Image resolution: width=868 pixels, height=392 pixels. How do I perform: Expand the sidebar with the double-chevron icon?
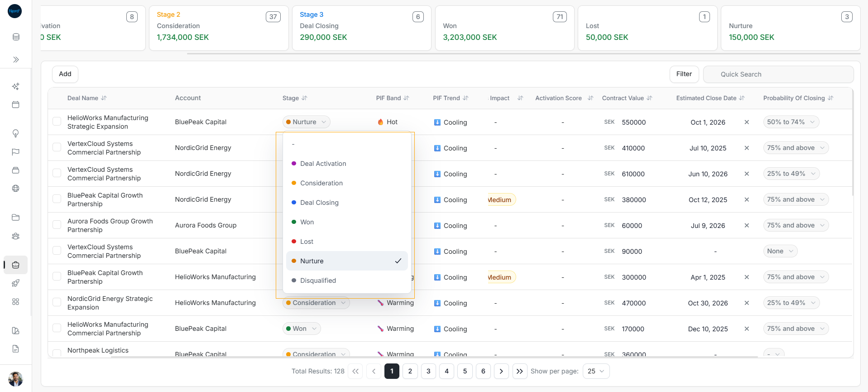point(16,60)
